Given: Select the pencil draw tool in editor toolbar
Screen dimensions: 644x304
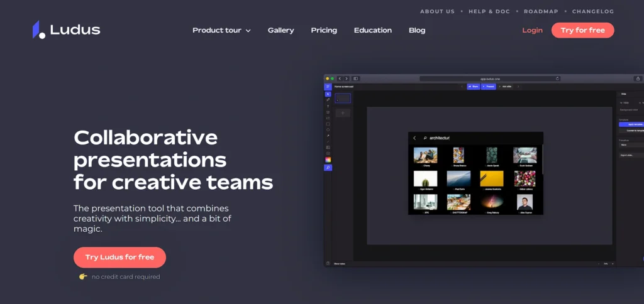Looking at the screenshot, I should click(328, 100).
